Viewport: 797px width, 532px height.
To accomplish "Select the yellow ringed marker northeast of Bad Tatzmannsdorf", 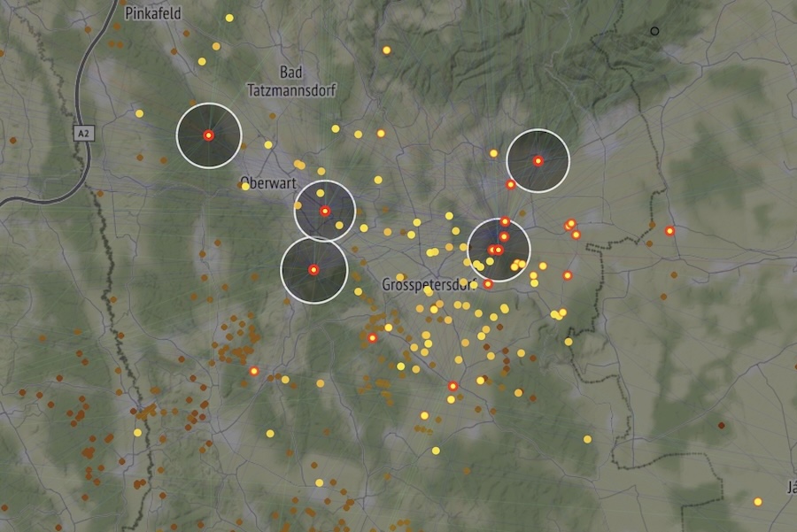I will (x=386, y=50).
